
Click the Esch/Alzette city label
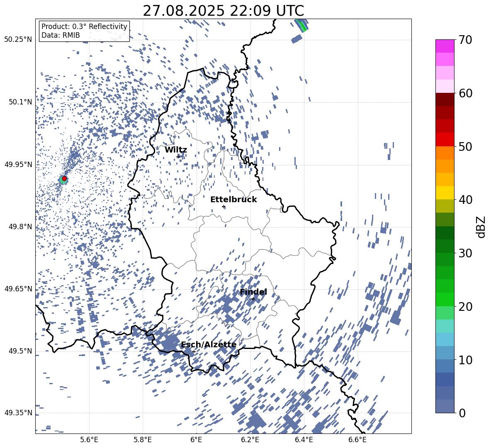[209, 345]
